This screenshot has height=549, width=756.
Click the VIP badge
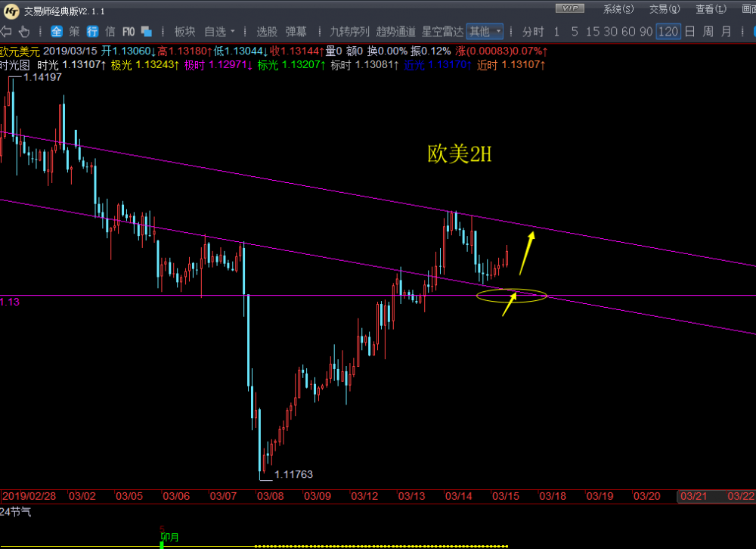click(x=570, y=8)
